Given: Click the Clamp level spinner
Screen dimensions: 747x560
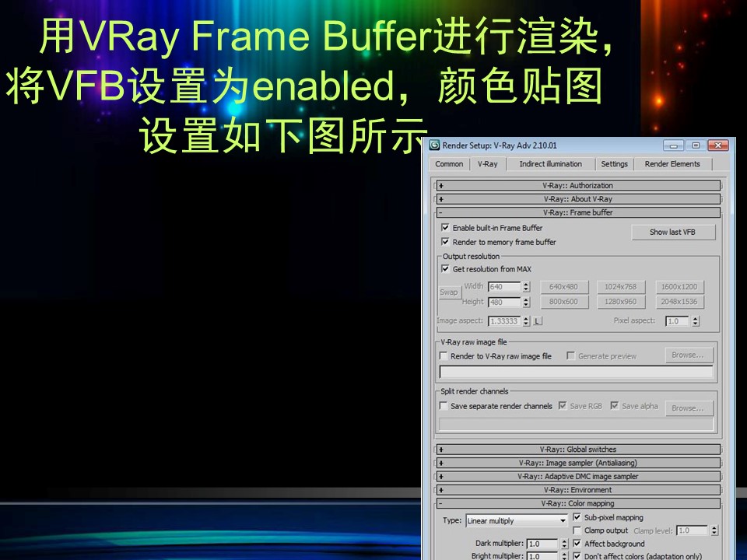Looking at the screenshot, I should (x=714, y=530).
